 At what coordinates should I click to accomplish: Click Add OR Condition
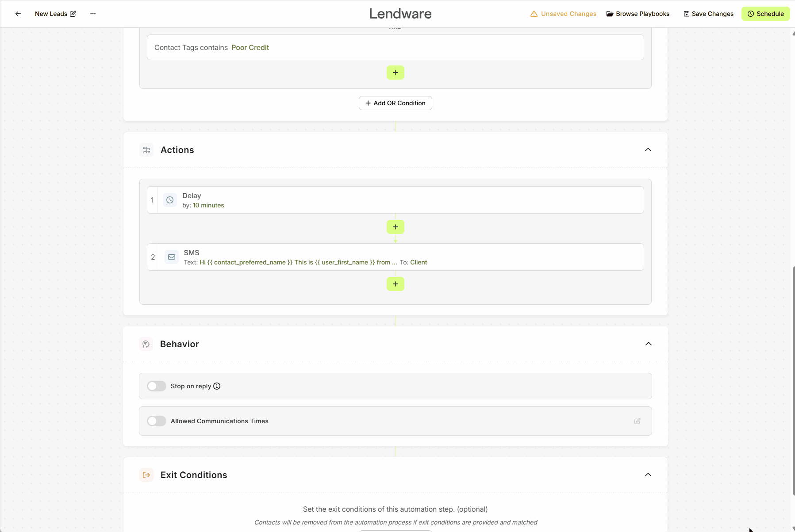coord(395,103)
